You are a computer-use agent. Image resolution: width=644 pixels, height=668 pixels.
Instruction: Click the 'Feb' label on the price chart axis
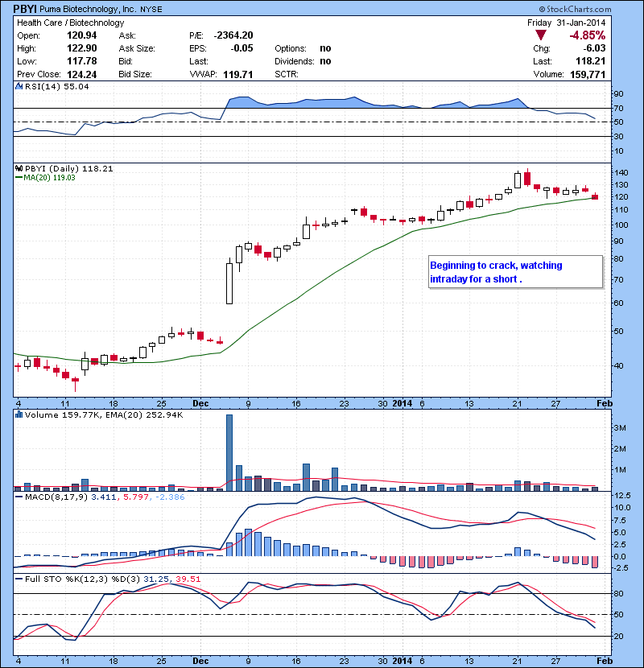click(x=605, y=403)
